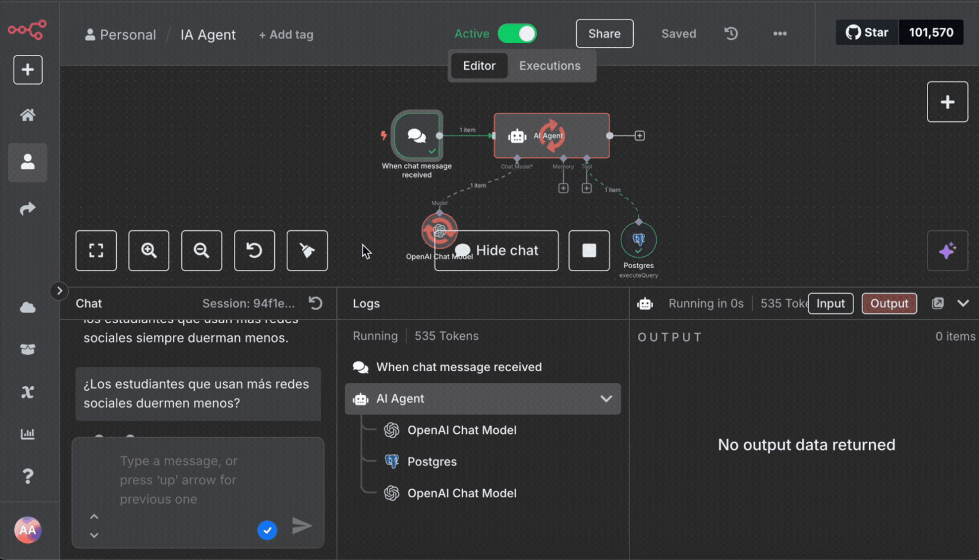Click + Add tag
Image resolution: width=979 pixels, height=560 pixels.
pos(286,34)
